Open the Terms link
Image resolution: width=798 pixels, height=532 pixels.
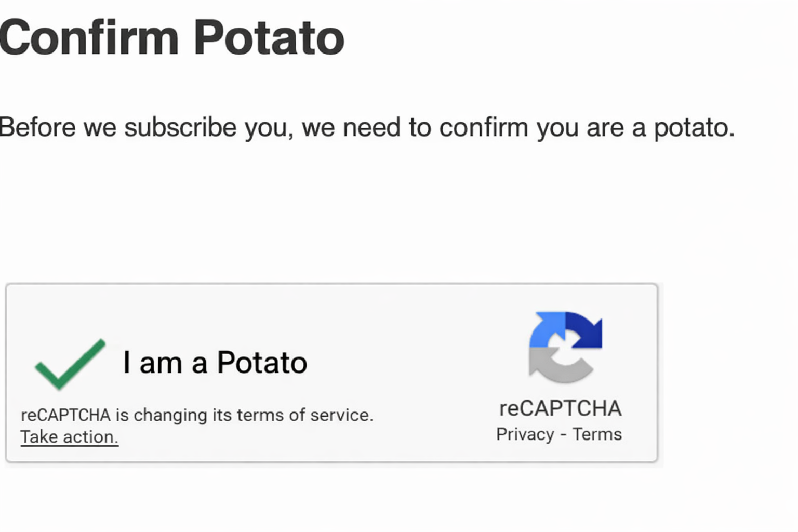click(597, 434)
